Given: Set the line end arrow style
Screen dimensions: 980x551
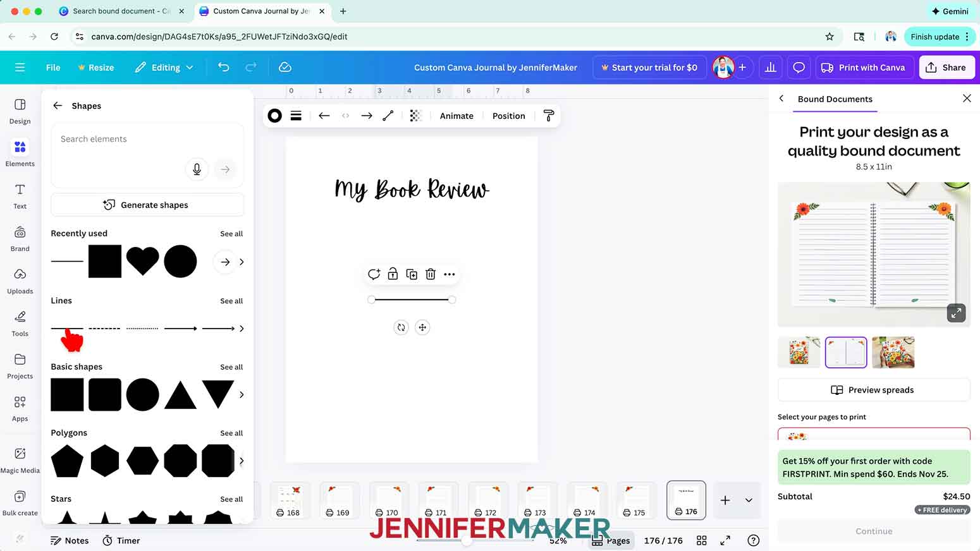Looking at the screenshot, I should (x=367, y=116).
